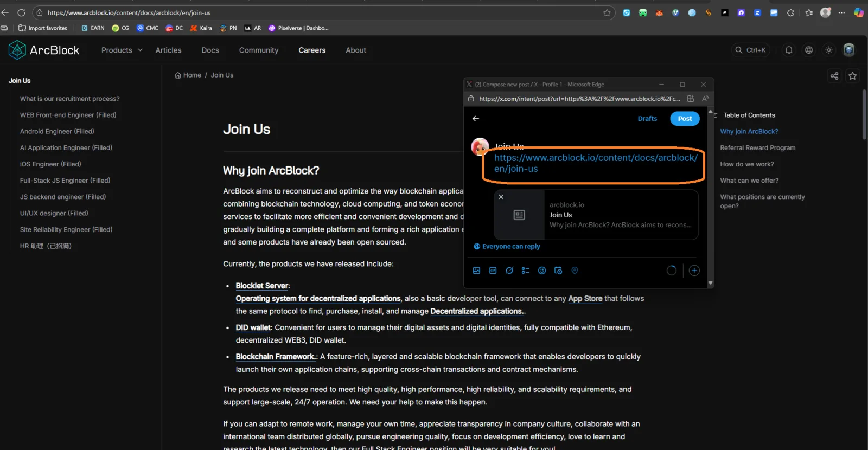
Task: Open Docs in the top navigation
Action: (x=210, y=50)
